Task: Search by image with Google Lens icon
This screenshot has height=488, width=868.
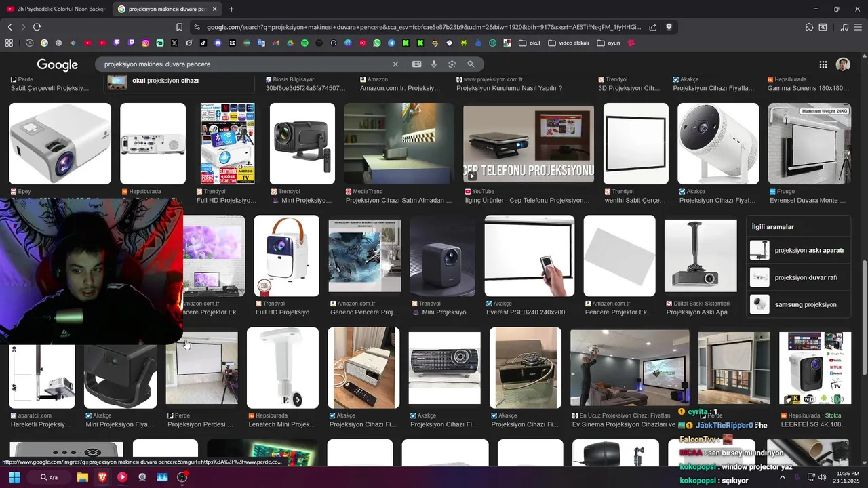Action: 452,64
